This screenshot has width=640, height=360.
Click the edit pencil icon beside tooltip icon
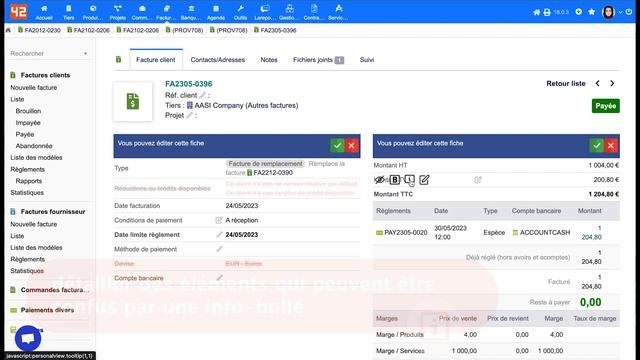point(424,180)
